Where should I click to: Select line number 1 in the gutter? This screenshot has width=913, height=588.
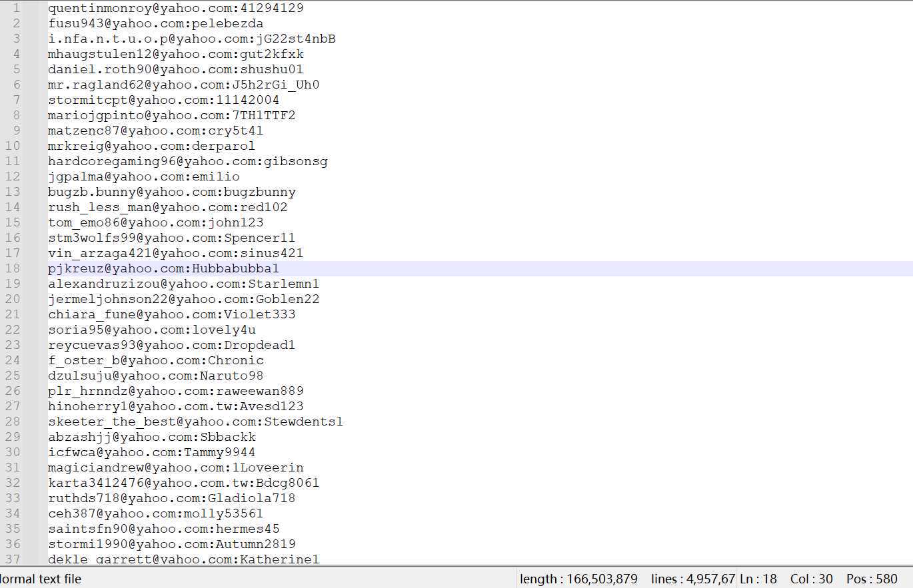tap(16, 8)
